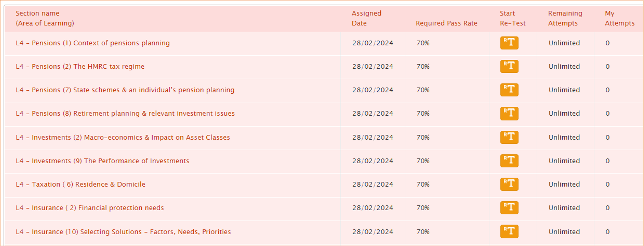
Task: Begin re-test for Investments (9) Performance of Investments
Action: tap(509, 161)
